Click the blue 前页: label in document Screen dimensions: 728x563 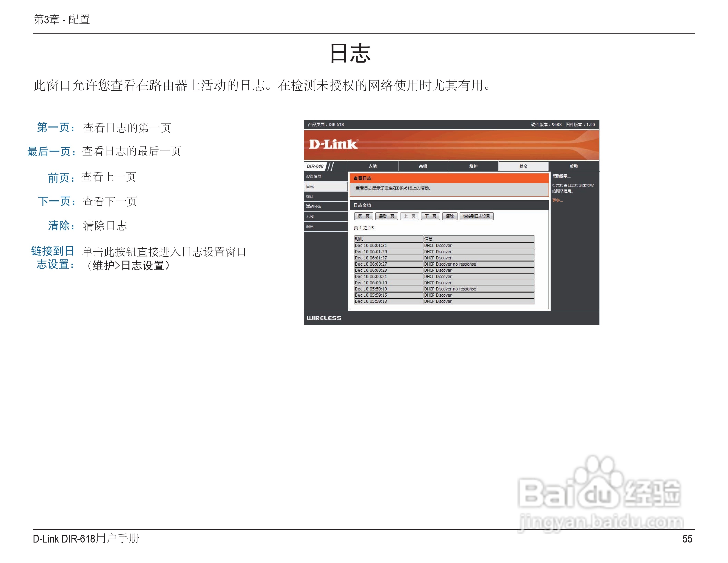tap(62, 178)
